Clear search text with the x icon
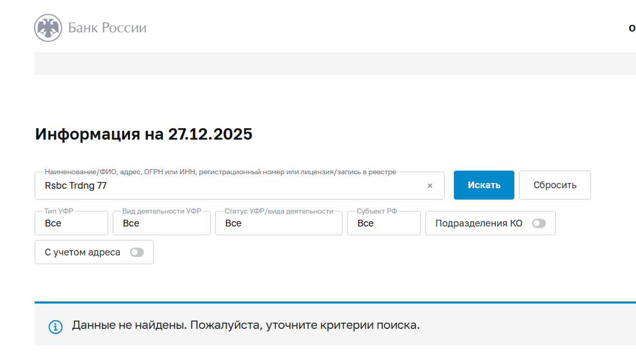The width and height of the screenshot is (636, 364). coord(430,186)
